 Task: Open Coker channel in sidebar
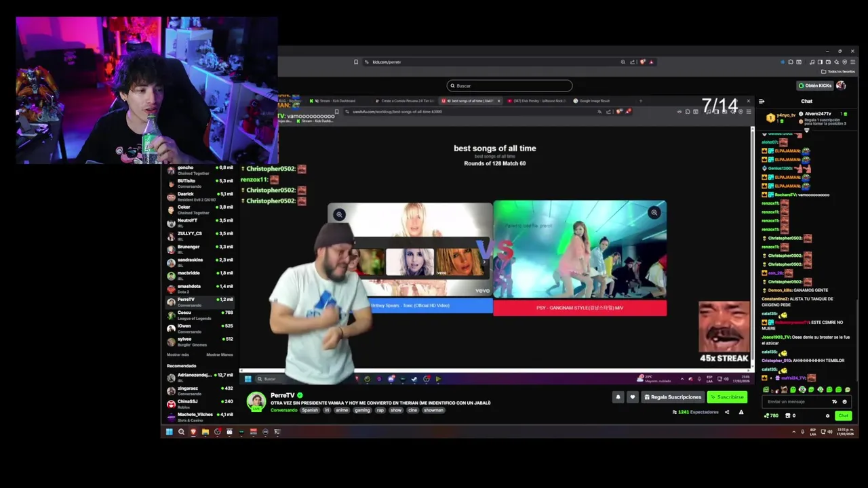click(200, 209)
